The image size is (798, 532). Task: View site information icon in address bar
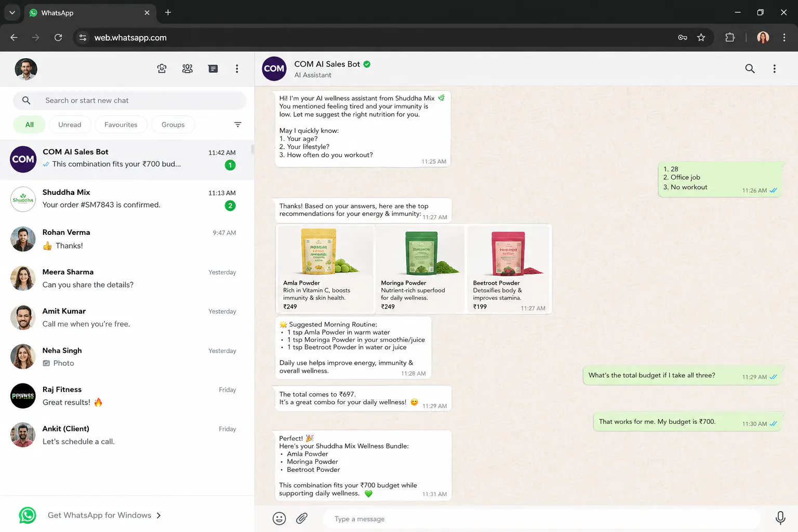(83, 37)
